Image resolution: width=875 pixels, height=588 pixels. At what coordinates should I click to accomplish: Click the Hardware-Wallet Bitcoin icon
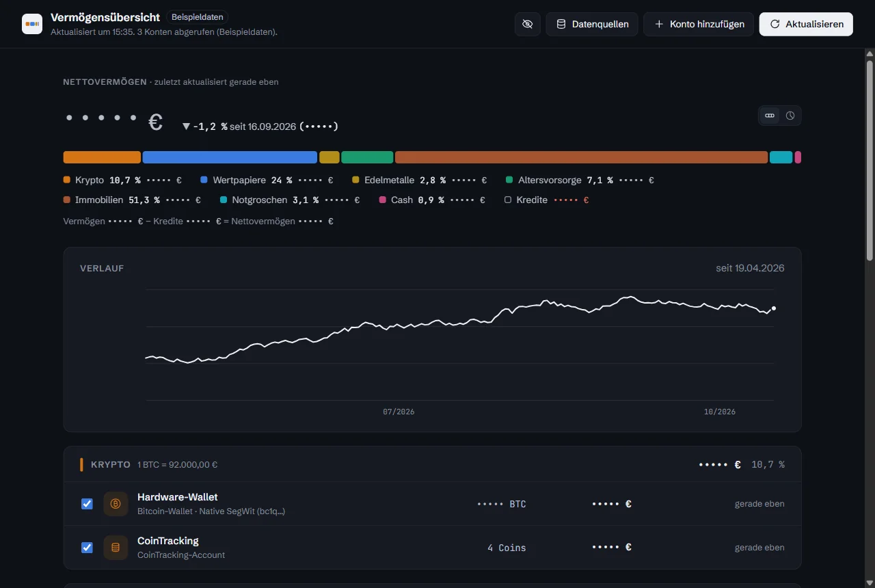[116, 504]
